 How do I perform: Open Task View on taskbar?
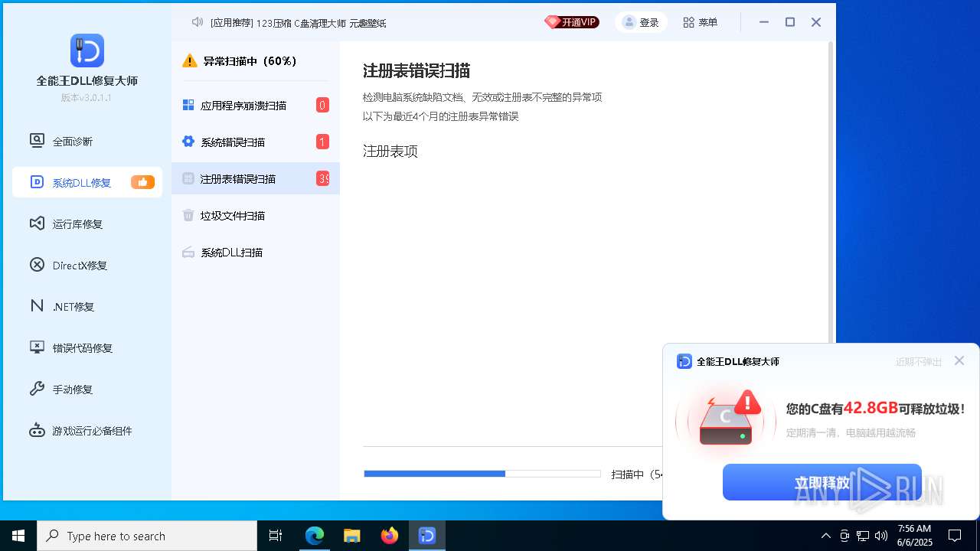click(276, 536)
